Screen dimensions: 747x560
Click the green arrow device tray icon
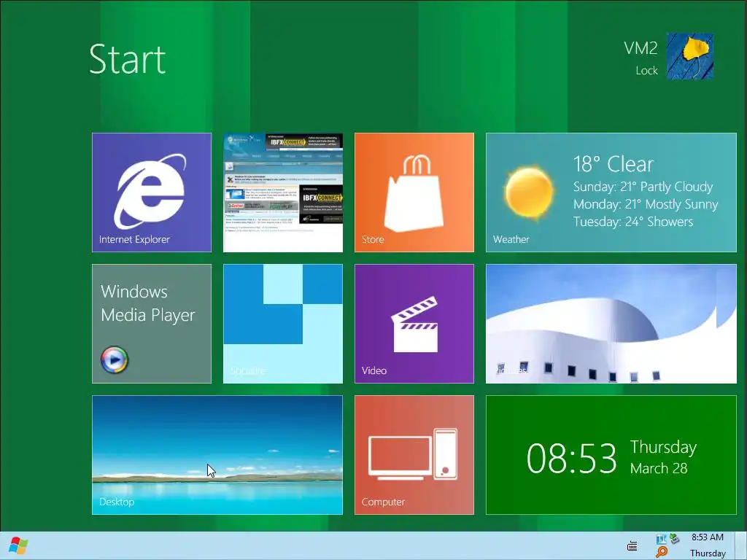pos(673,539)
